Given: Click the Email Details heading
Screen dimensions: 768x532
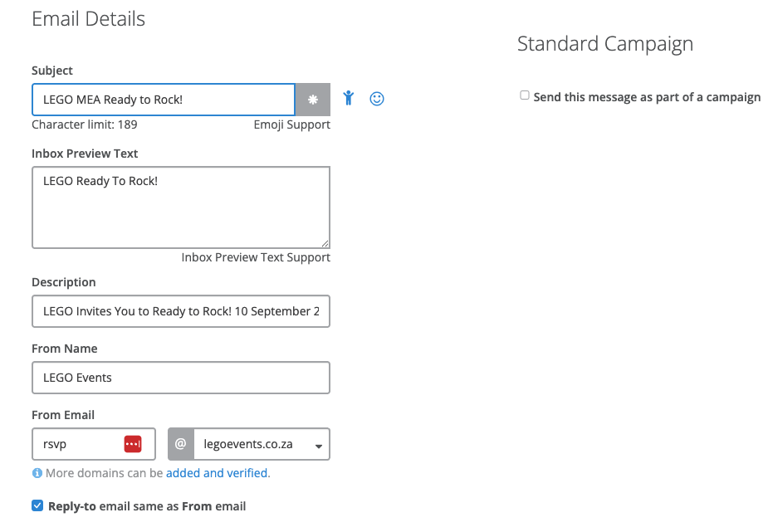Looking at the screenshot, I should coord(88,18).
